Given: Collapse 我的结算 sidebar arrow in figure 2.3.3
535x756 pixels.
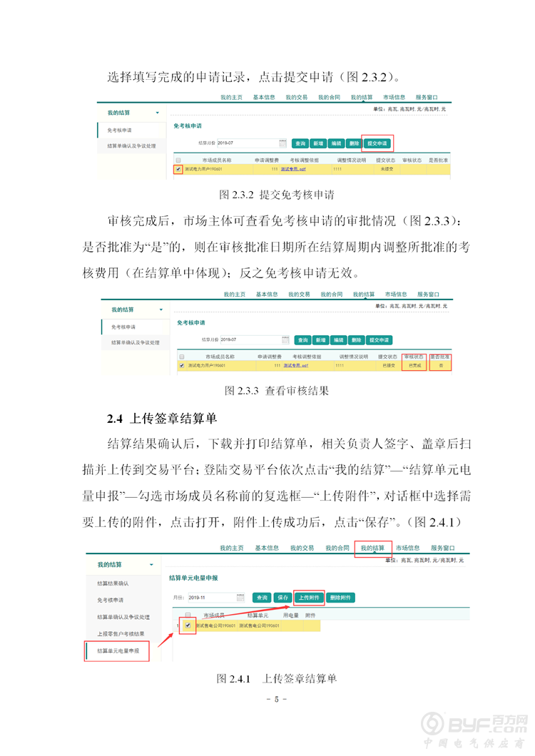Looking at the screenshot, I should pos(160,310).
